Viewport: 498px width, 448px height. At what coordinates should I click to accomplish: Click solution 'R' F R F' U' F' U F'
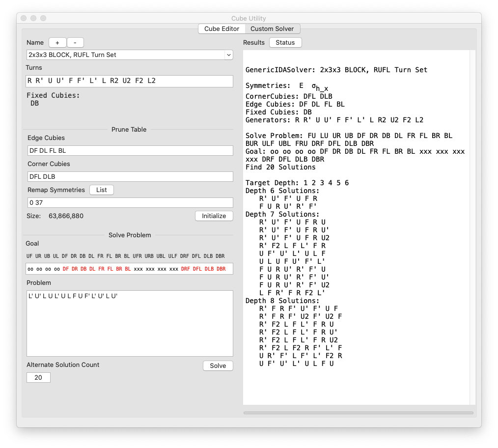pos(299,308)
